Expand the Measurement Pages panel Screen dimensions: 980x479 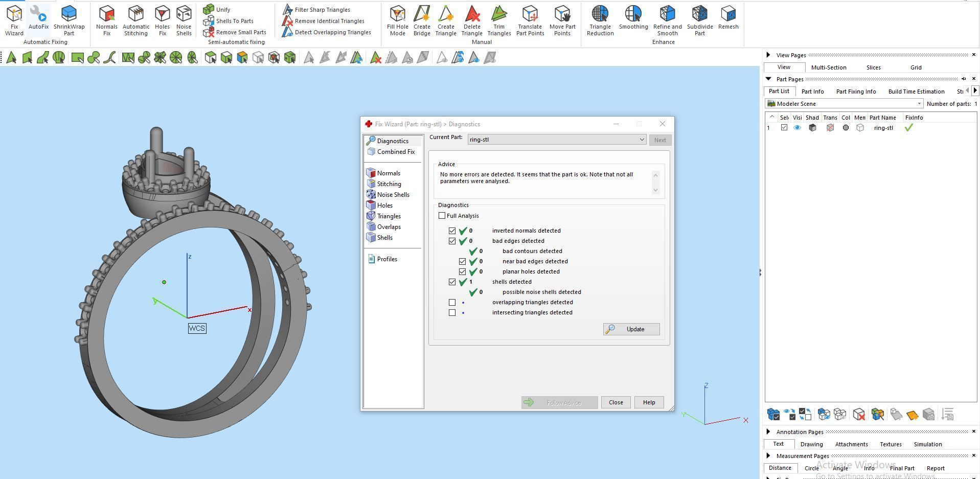pyautogui.click(x=768, y=455)
